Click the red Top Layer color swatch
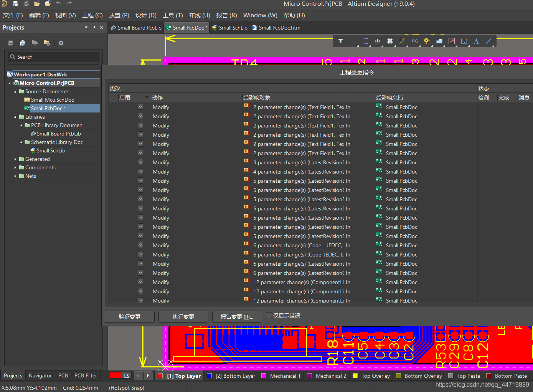533x392 pixels. coord(160,376)
